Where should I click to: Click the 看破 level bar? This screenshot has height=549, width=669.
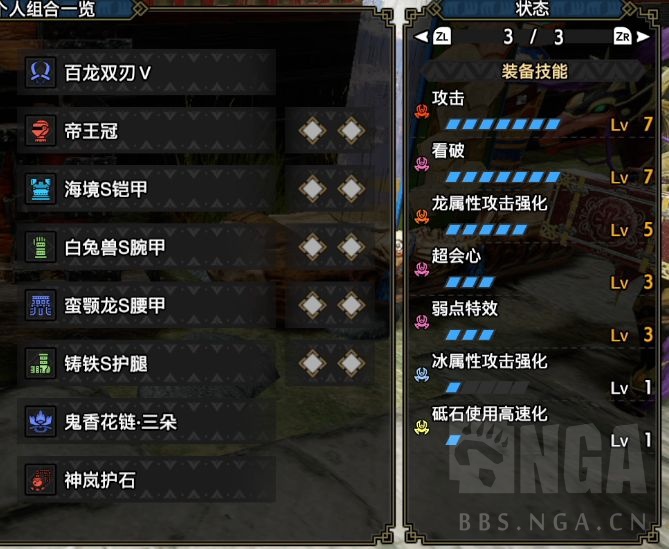click(503, 177)
